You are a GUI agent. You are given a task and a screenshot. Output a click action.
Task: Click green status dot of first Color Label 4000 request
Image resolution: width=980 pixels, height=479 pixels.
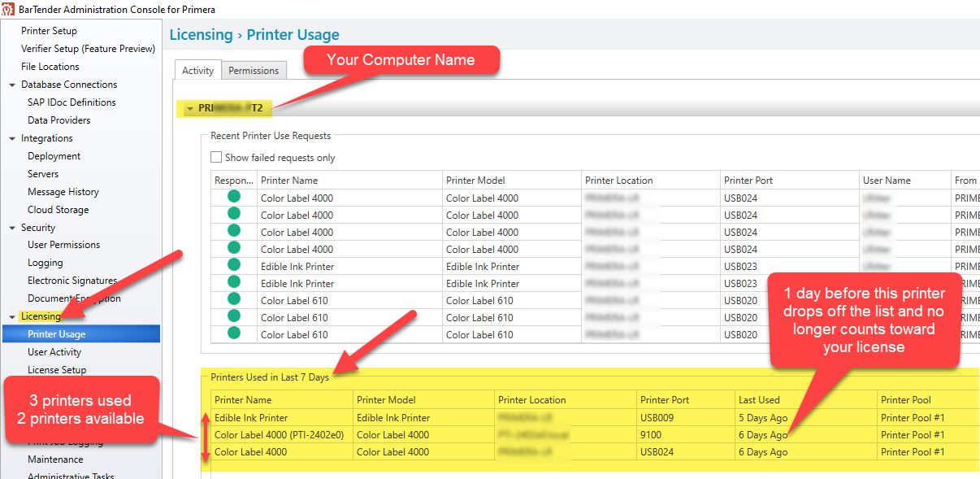pyautogui.click(x=234, y=198)
